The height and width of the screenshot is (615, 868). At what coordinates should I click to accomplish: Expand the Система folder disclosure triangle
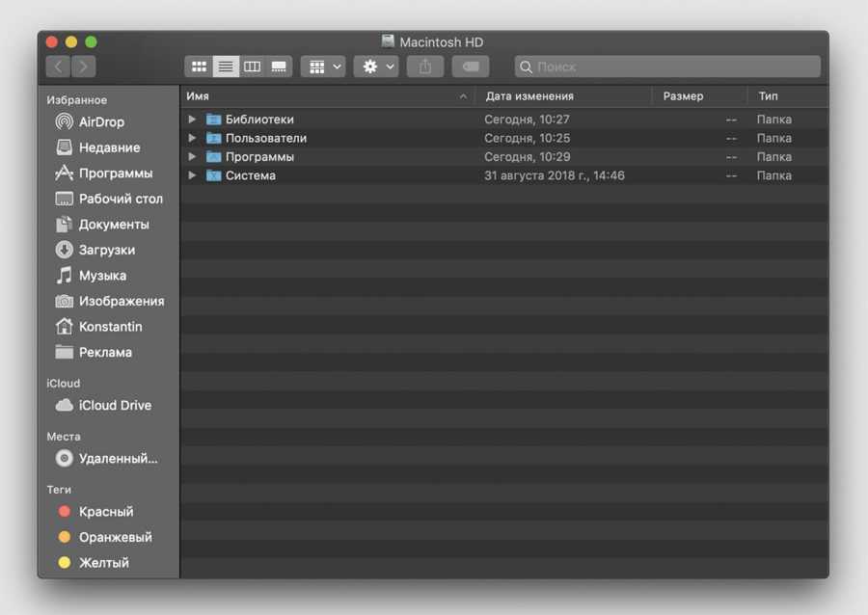[x=192, y=175]
